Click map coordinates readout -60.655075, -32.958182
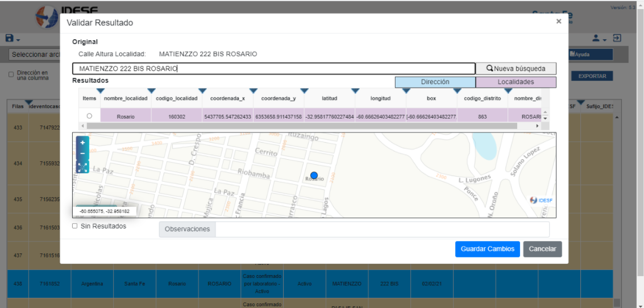Image resolution: width=644 pixels, height=308 pixels. (105, 211)
